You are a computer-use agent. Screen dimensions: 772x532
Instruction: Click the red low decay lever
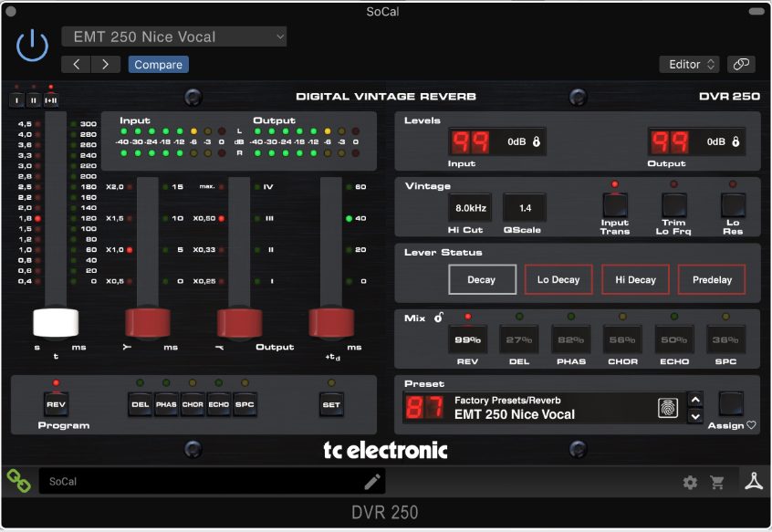pyautogui.click(x=148, y=323)
